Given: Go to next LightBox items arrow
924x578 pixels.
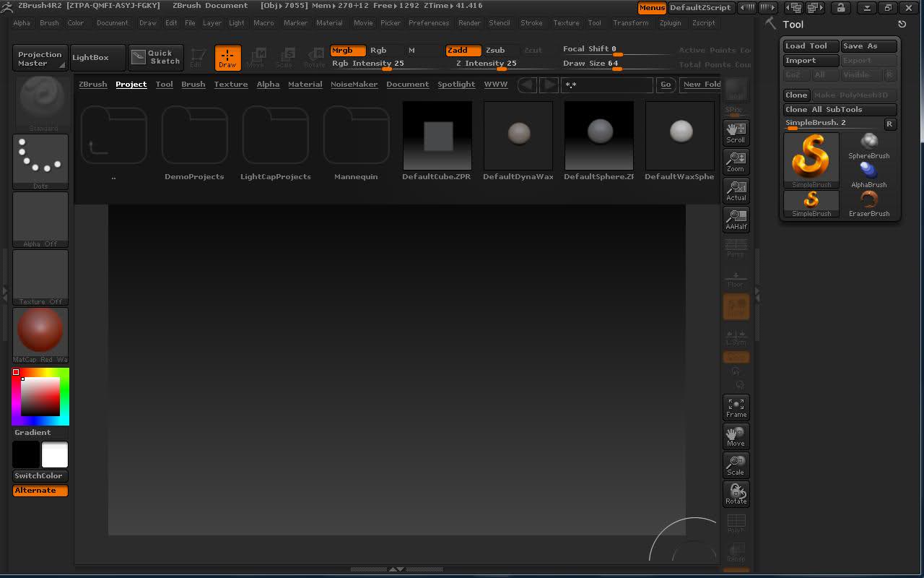Looking at the screenshot, I should pos(549,85).
